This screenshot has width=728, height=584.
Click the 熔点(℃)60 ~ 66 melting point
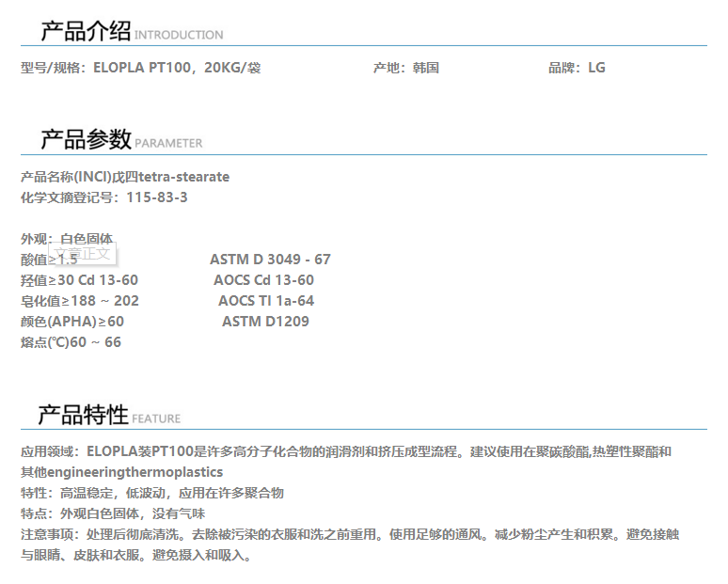(x=71, y=342)
